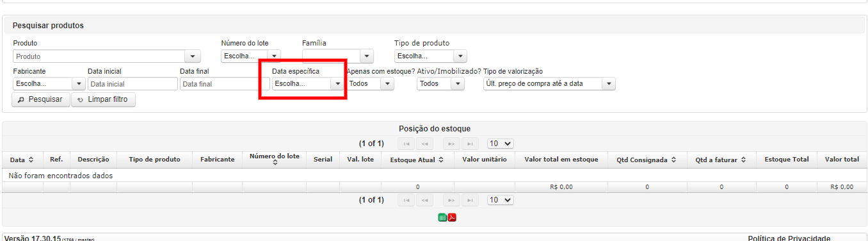Go to first page in top paginator
Image resolution: width=868 pixels, height=241 pixels.
(x=406, y=144)
